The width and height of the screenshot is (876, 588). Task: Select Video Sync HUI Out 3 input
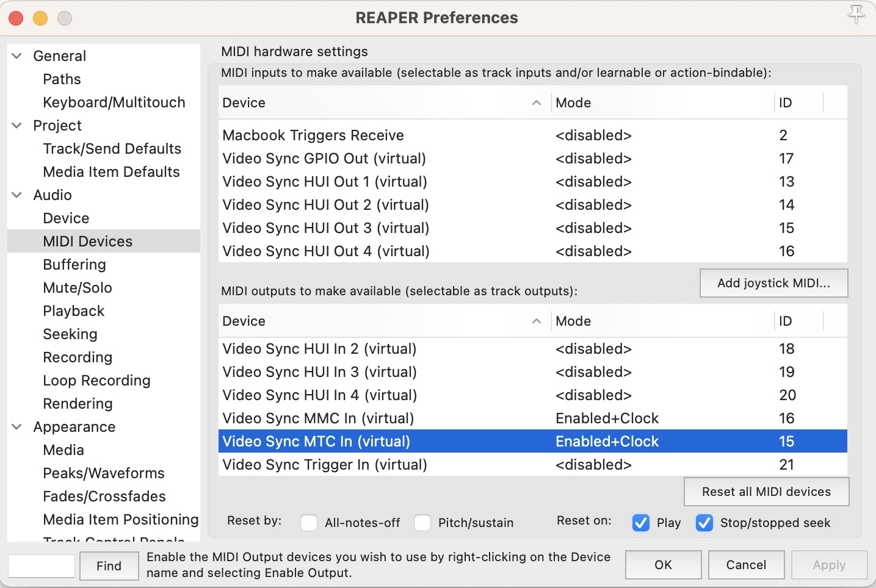(x=532, y=228)
